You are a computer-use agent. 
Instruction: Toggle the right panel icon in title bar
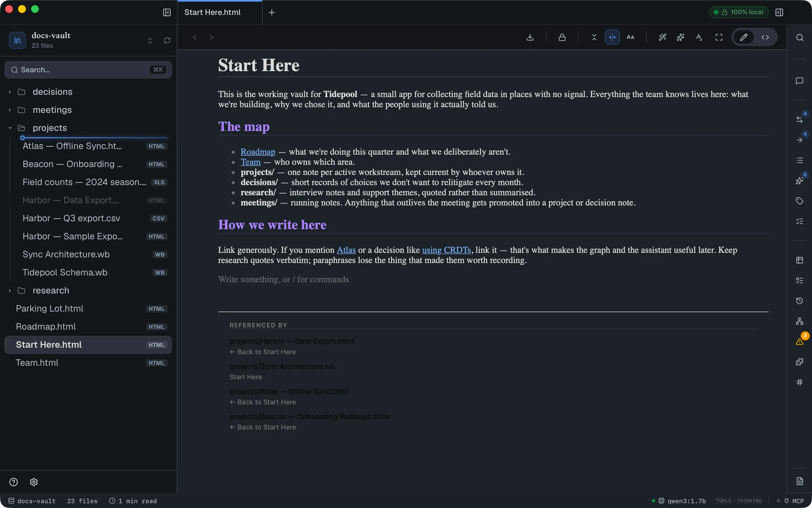[x=779, y=12]
